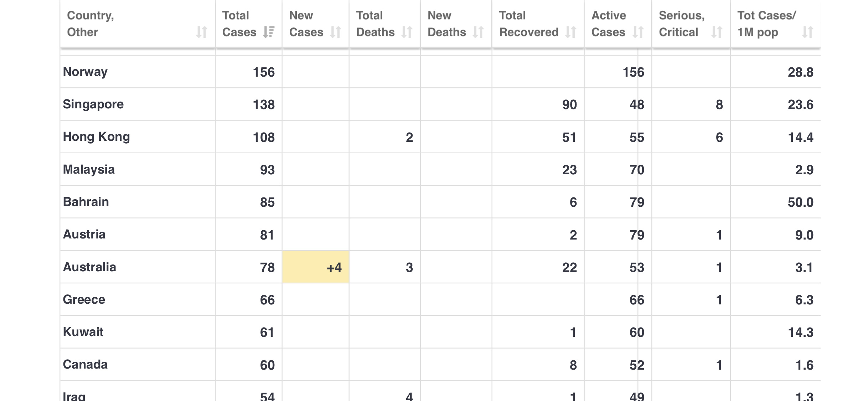Click the highlighted +4 new cases cell
The height and width of the screenshot is (401, 868).
pos(316,267)
